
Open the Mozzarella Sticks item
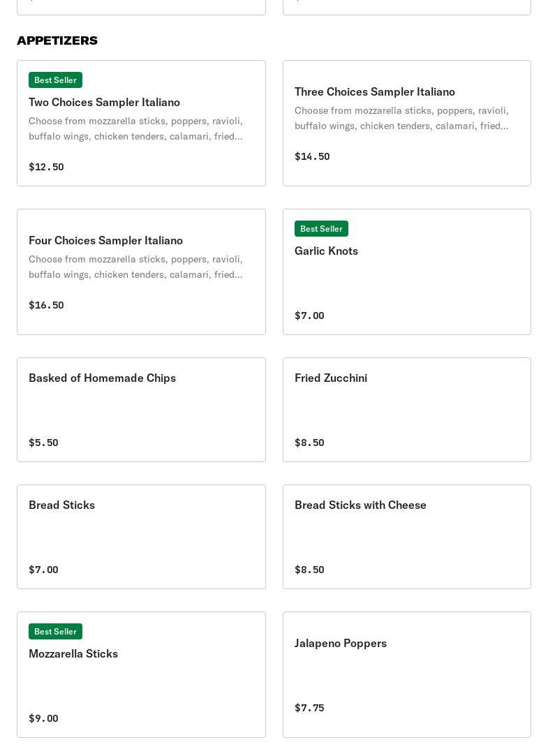click(x=141, y=674)
